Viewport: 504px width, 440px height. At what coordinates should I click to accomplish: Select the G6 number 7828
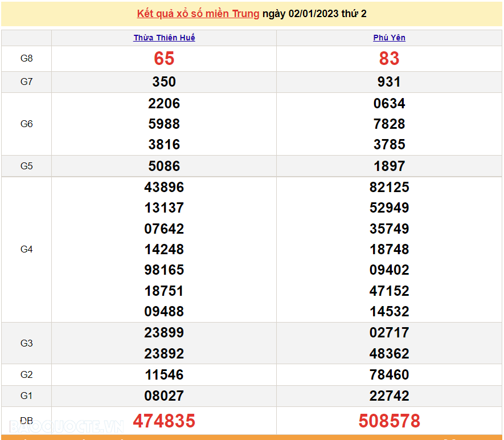click(389, 124)
